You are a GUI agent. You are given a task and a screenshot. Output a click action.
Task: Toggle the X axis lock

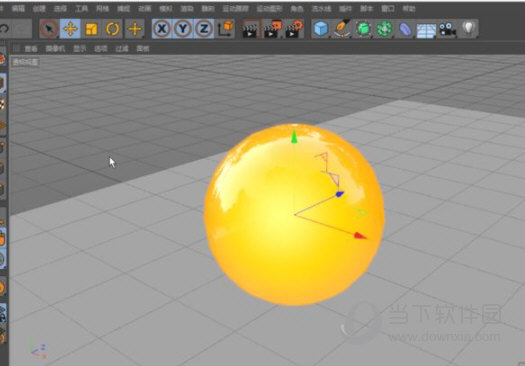click(x=162, y=29)
